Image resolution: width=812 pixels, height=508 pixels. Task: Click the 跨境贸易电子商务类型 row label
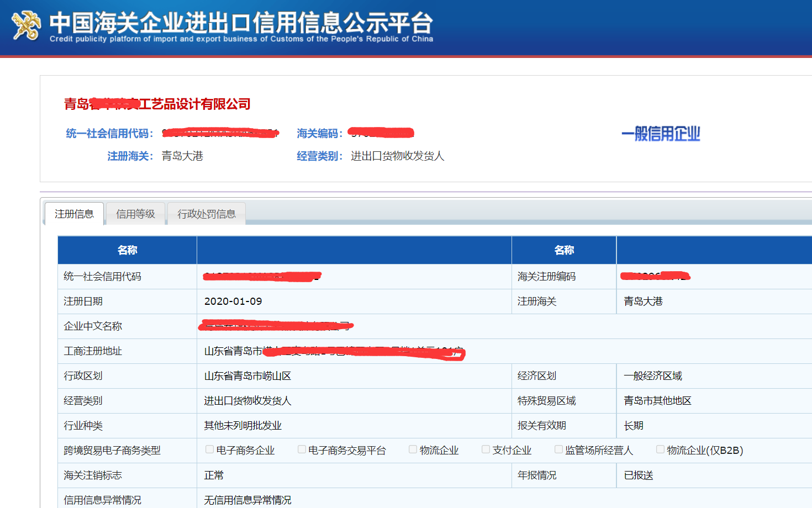[x=112, y=451]
